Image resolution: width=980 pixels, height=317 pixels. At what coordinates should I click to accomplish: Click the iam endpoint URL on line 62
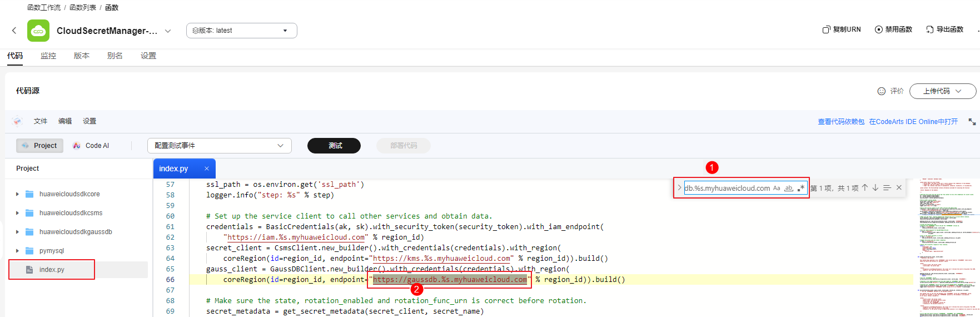click(x=296, y=237)
